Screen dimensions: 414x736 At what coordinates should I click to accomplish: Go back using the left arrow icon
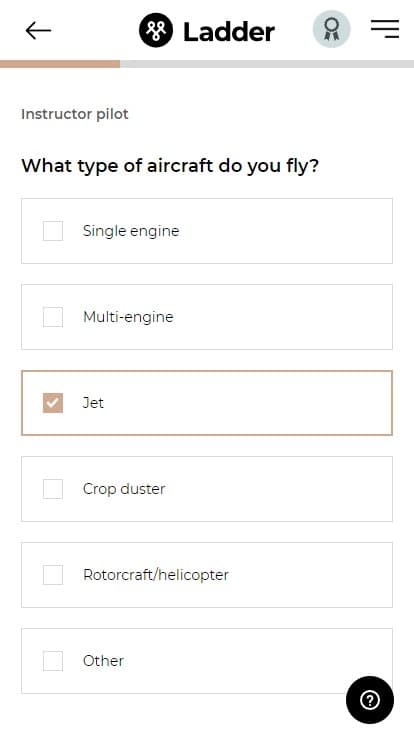point(38,31)
